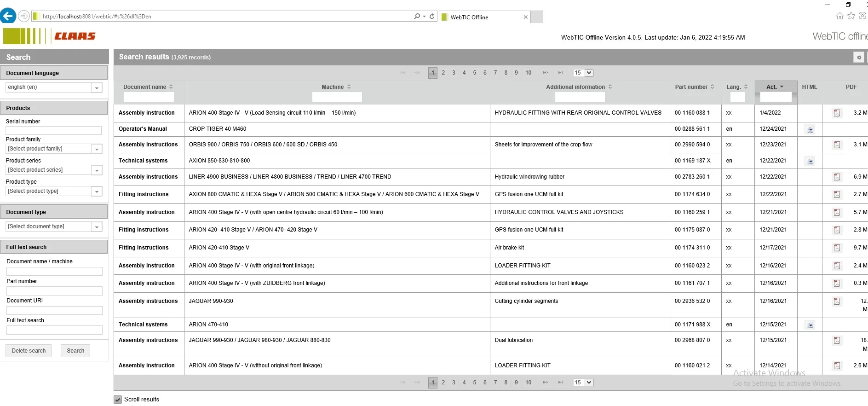The width and height of the screenshot is (868, 406).
Task: Open PDF for ORBIS 900 crop flow sheets
Action: [837, 145]
